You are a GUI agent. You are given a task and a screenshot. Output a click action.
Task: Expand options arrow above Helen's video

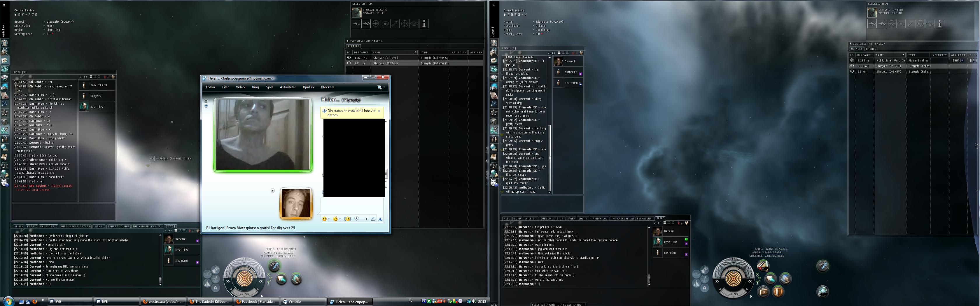[206, 101]
